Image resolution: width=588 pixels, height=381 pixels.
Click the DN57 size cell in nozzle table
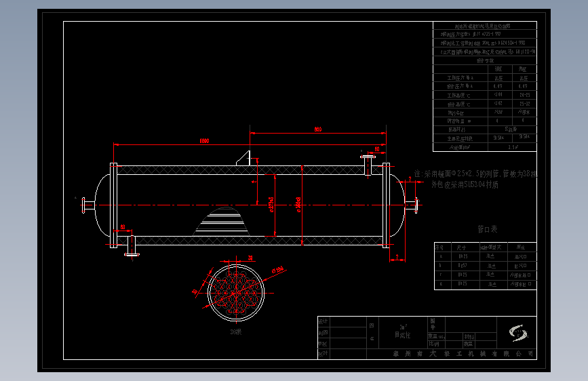pos(463,266)
